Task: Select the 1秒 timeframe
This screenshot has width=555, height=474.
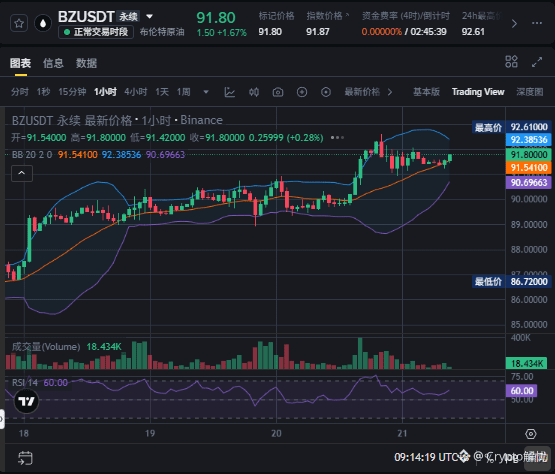Action: tap(43, 92)
